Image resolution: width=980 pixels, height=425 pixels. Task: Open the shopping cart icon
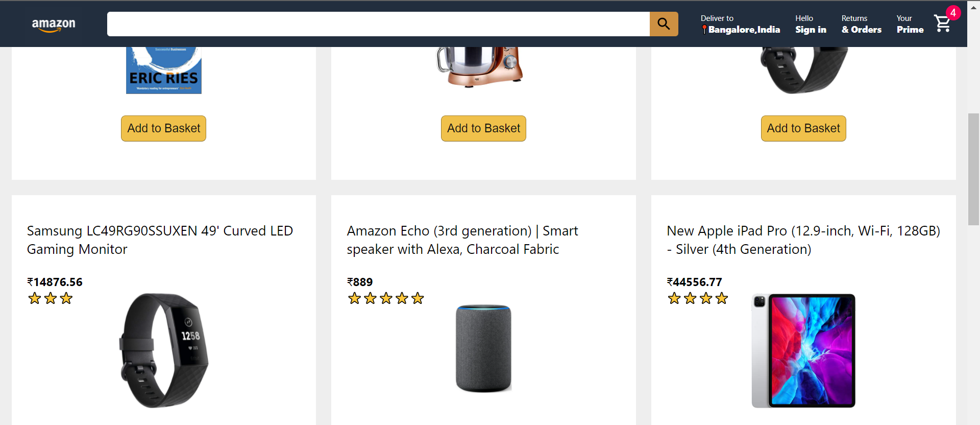(x=942, y=24)
